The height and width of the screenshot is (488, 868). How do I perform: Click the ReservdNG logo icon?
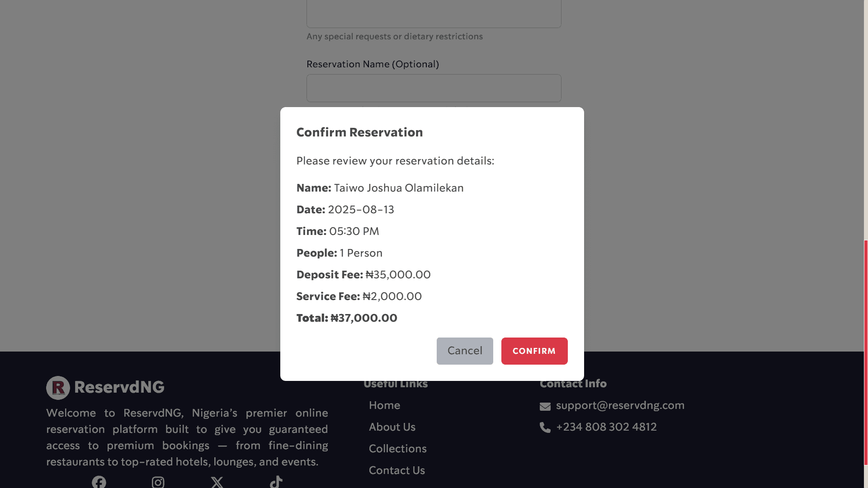[58, 388]
